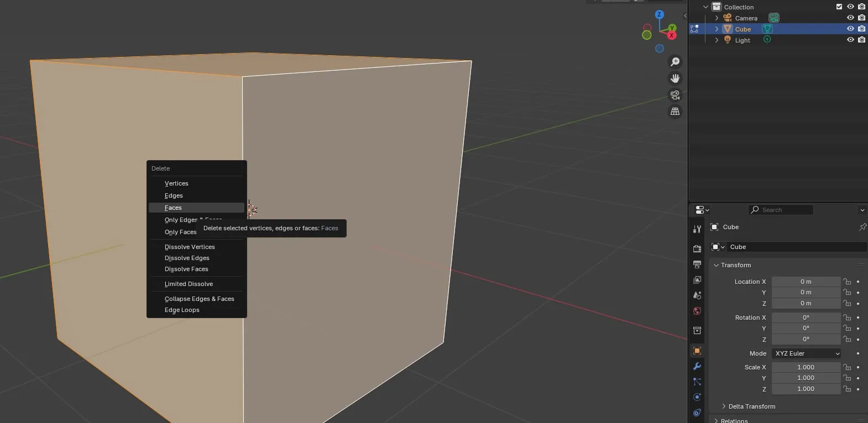Image resolution: width=868 pixels, height=423 pixels.
Task: Open the Output properties printer tab
Action: (697, 265)
